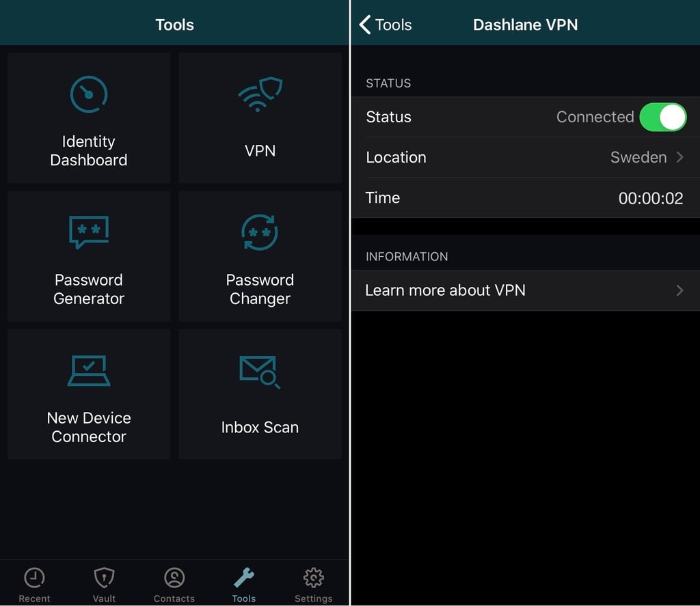The image size is (700, 606).
Task: Tap the 00:00:02 time value
Action: (x=651, y=198)
